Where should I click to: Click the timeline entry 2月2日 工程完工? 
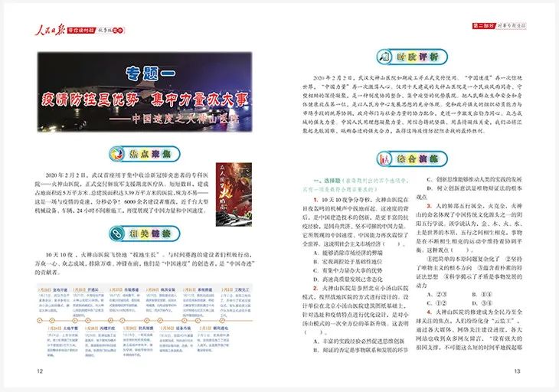236,302
